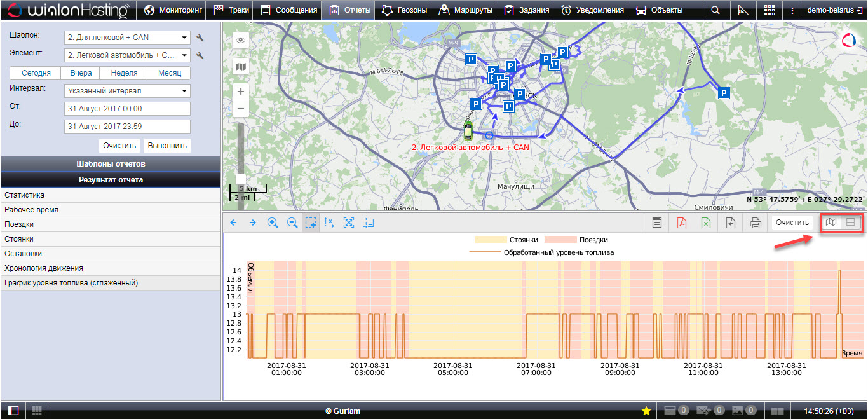The image size is (868, 419).
Task: Open the Остановки result row
Action: tap(111, 254)
